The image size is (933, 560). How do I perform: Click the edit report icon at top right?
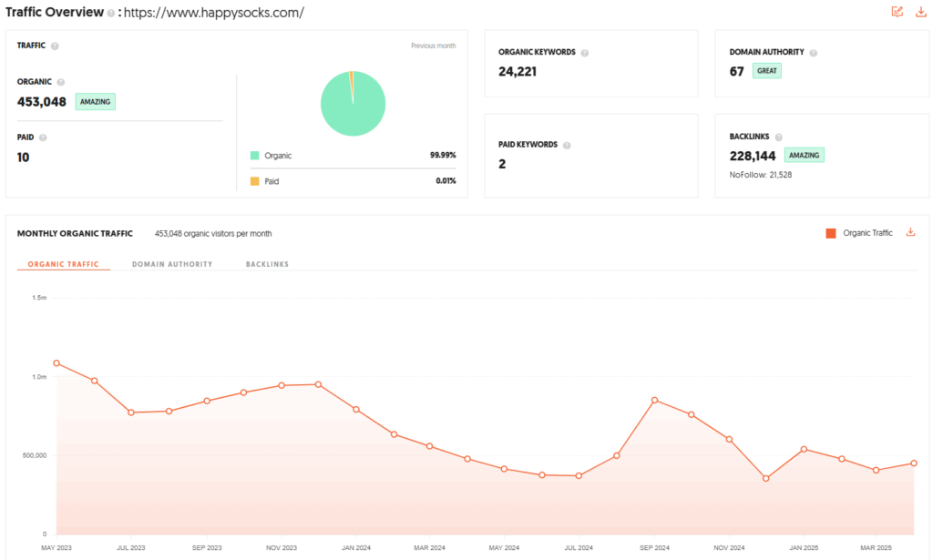click(897, 12)
